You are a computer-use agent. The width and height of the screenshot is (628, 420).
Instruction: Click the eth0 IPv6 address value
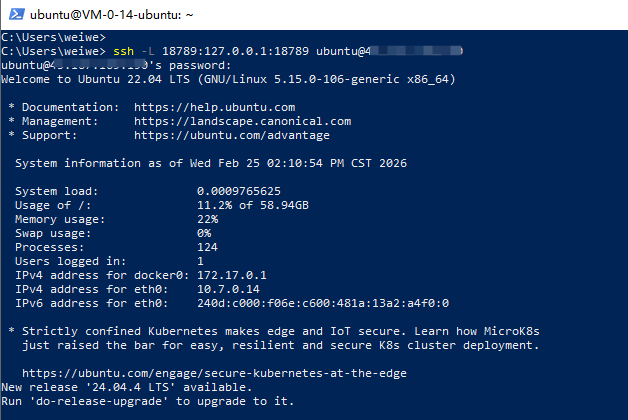(322, 303)
